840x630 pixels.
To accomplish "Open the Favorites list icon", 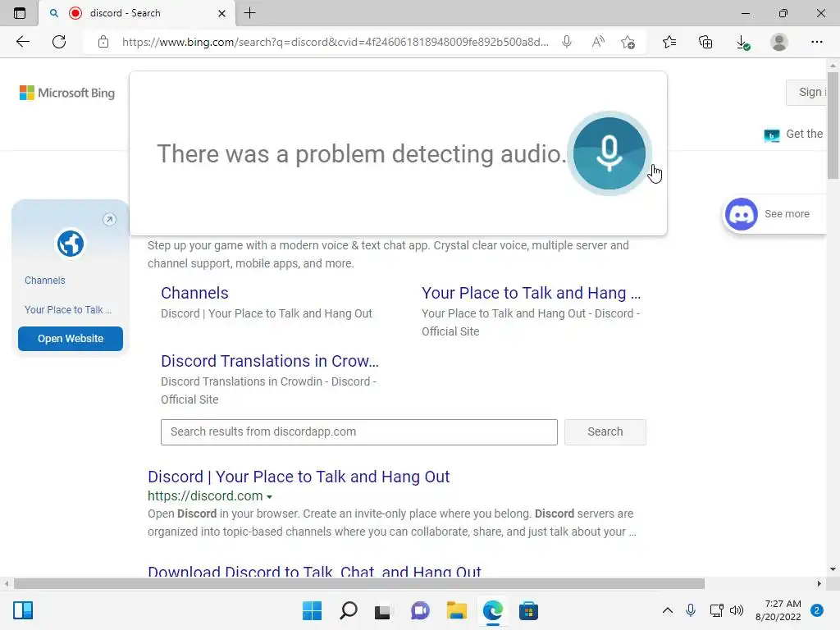I will coord(669,42).
